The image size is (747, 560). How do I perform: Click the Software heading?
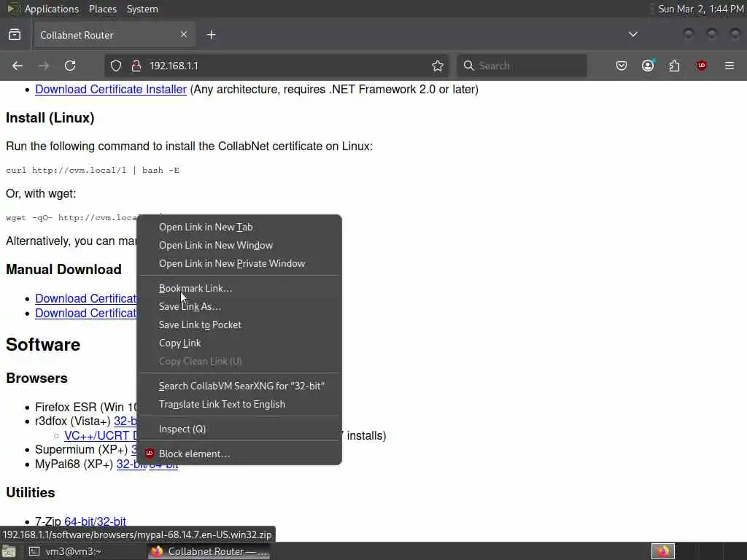pos(43,344)
